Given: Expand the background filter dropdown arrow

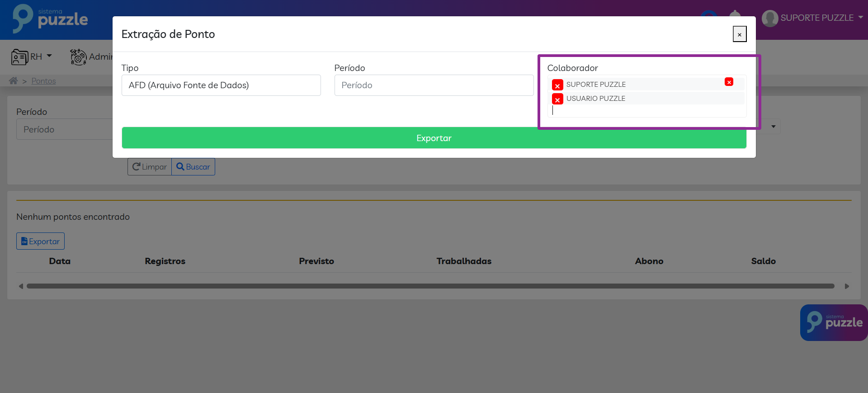Looking at the screenshot, I should tap(773, 127).
